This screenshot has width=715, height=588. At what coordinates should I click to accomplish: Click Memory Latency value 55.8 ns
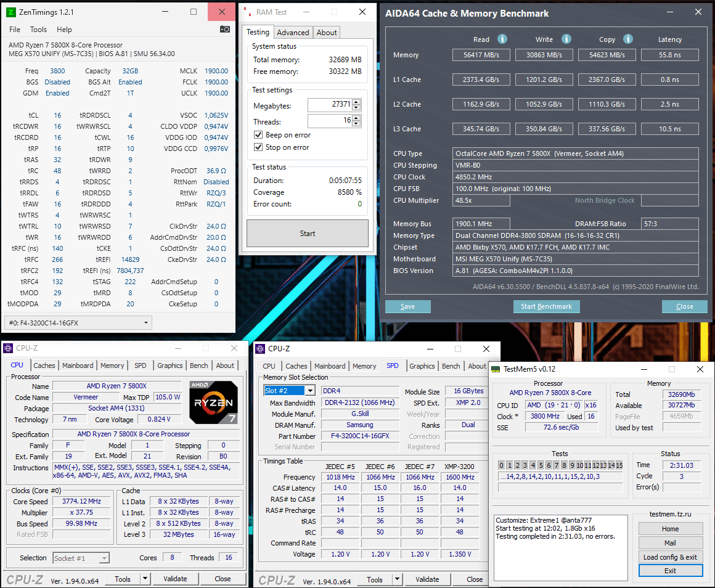(x=670, y=55)
